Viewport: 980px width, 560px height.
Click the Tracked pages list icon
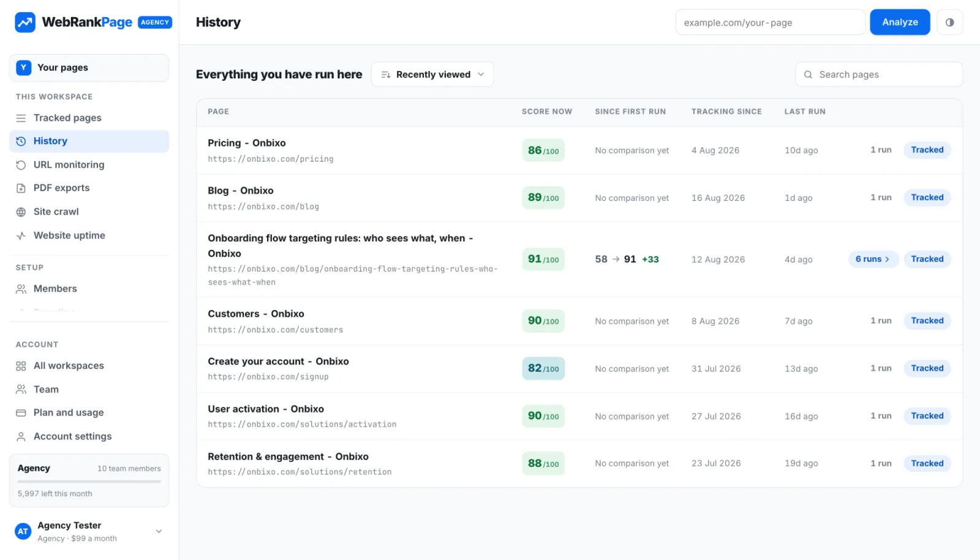click(21, 118)
